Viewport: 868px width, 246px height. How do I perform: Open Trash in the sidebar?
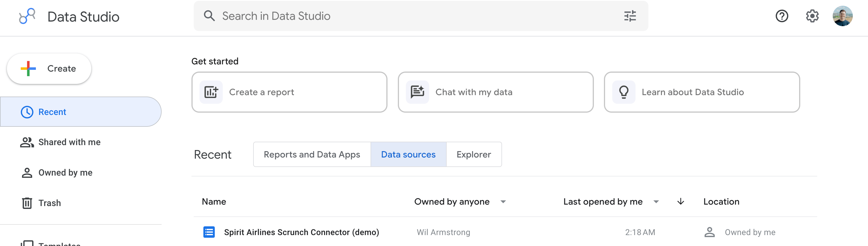(x=81, y=203)
